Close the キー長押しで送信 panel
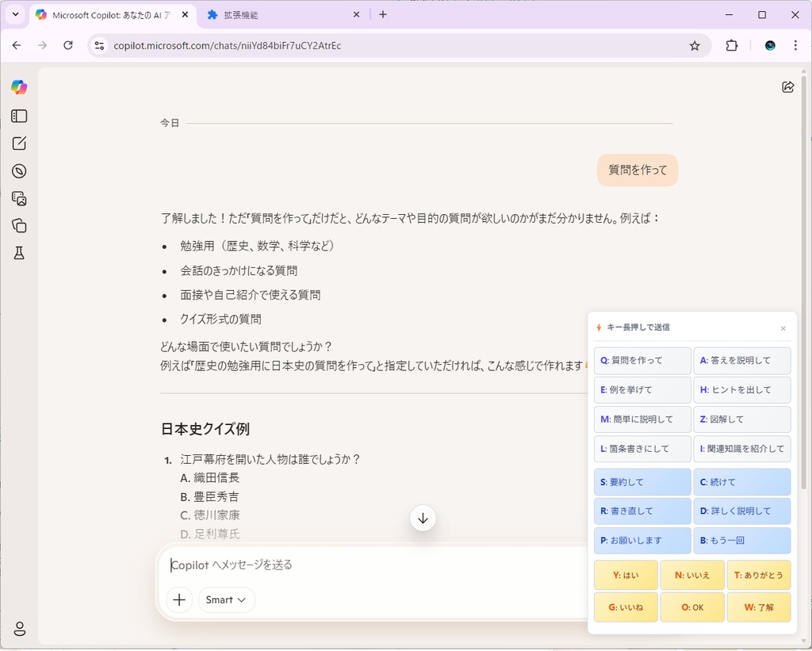This screenshot has width=812, height=651. [x=783, y=327]
